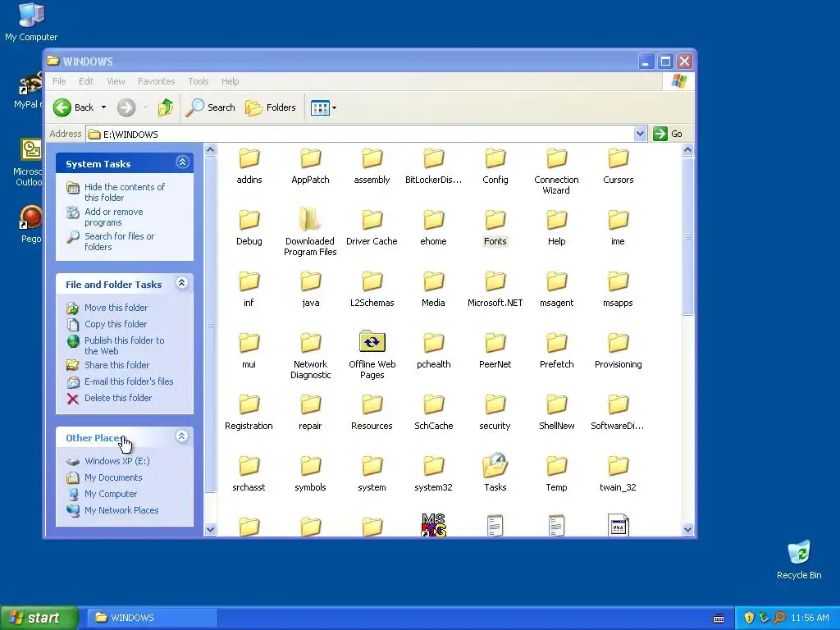Open the Views dropdown button
The width and height of the screenshot is (840, 630).
(323, 107)
